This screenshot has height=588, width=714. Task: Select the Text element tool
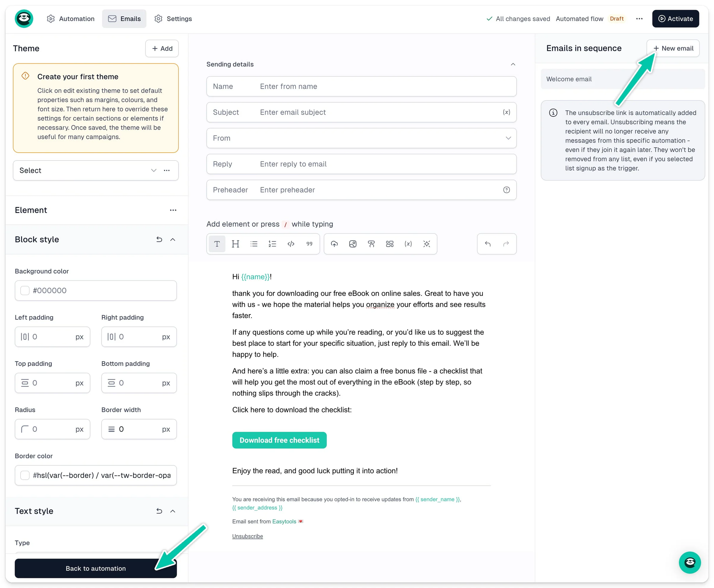pyautogui.click(x=217, y=244)
